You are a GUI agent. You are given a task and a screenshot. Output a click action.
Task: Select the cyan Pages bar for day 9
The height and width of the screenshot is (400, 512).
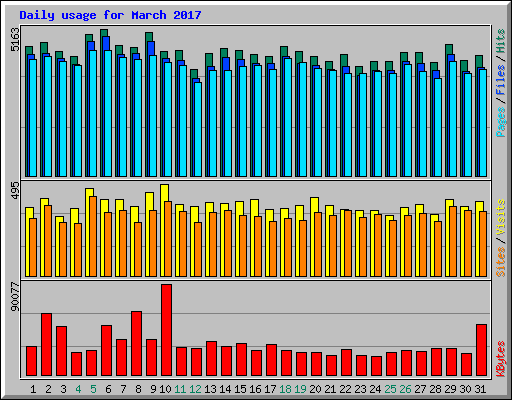(153, 116)
